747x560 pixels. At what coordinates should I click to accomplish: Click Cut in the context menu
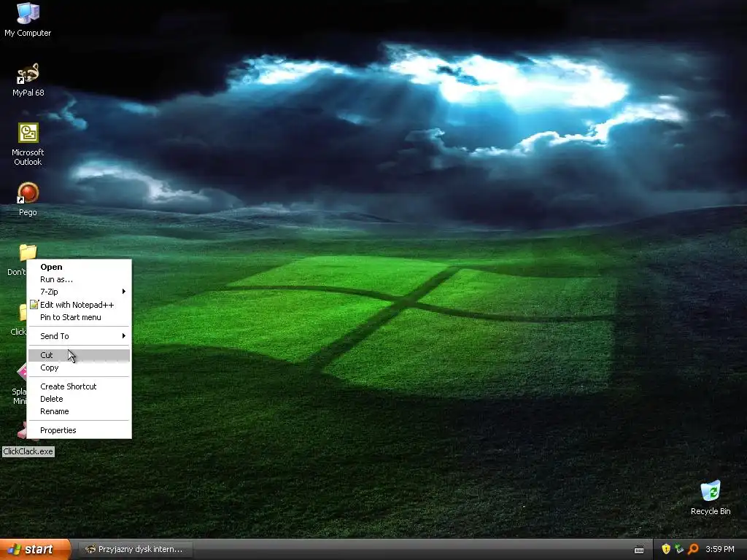click(x=79, y=355)
